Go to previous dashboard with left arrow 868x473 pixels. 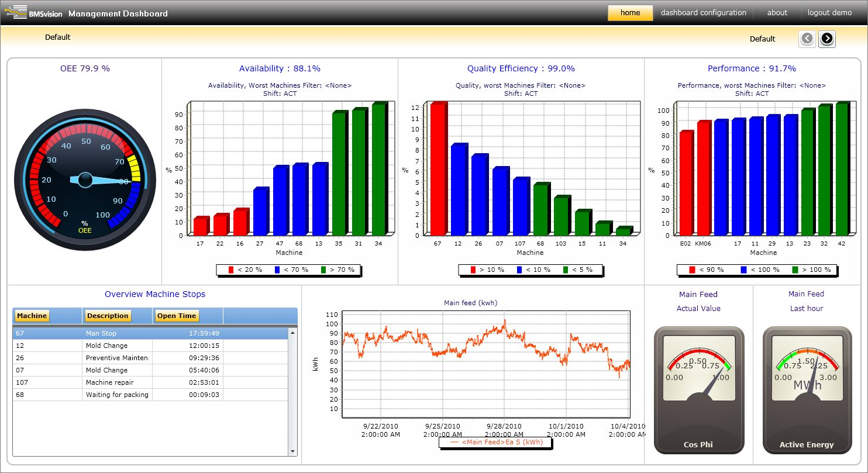(807, 39)
